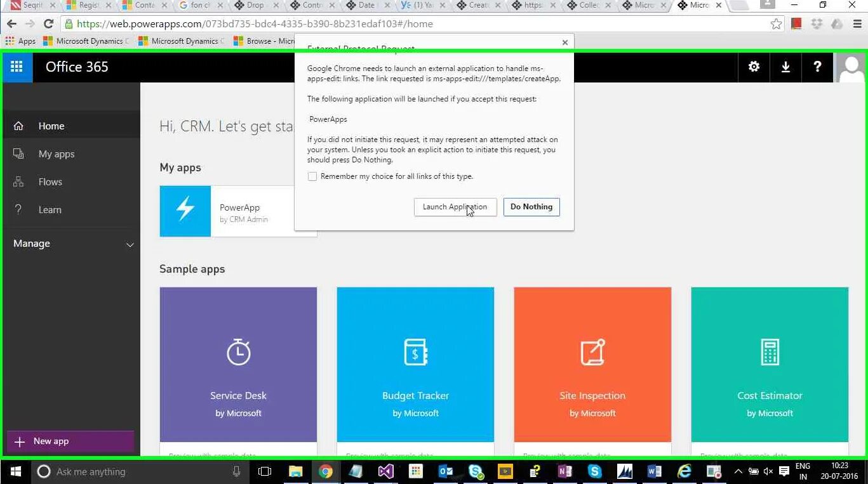Screen dimensions: 868x484
Task: Click the Chrome address bar URL
Action: 255,24
